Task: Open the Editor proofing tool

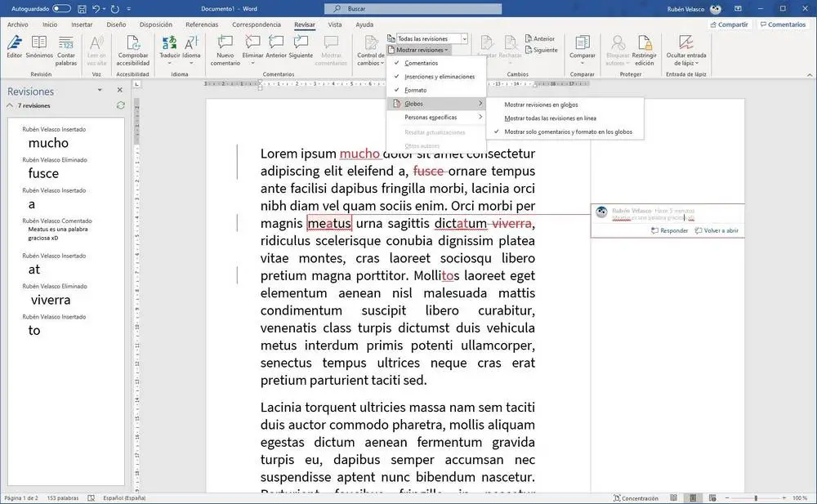Action: [x=15, y=46]
